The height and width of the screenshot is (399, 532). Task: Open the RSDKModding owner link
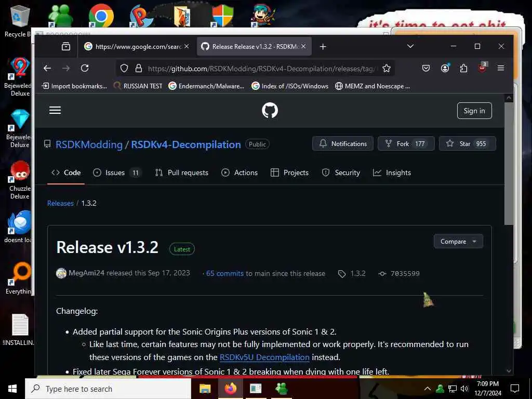coord(89,144)
